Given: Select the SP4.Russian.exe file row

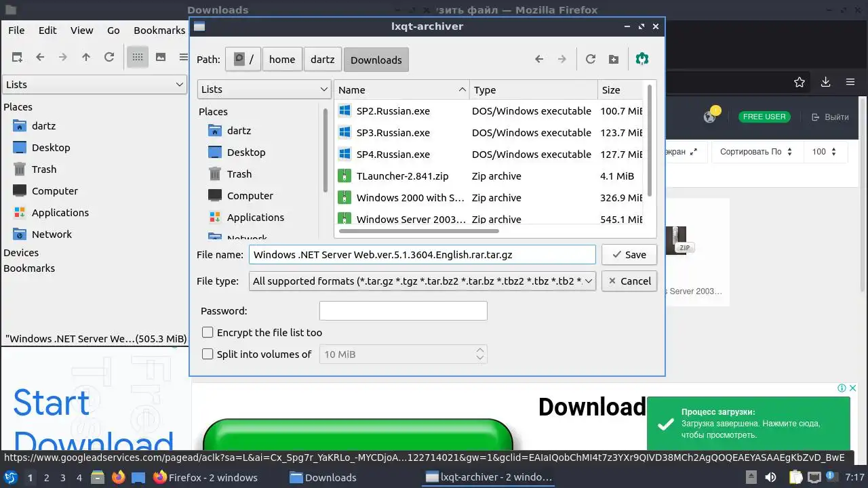Looking at the screenshot, I should click(x=490, y=155).
